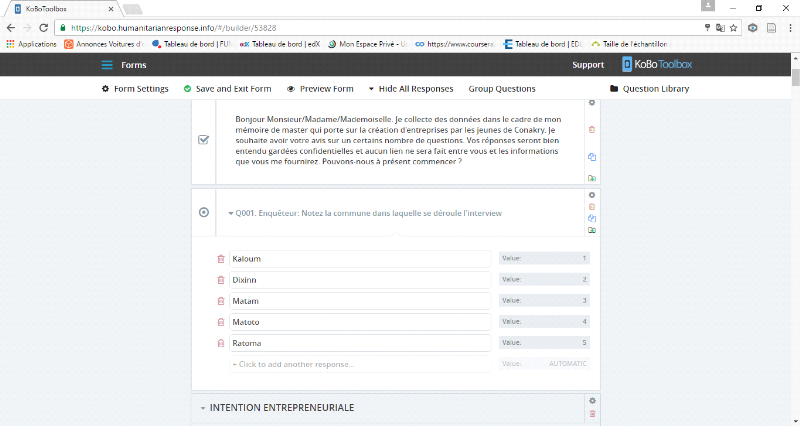Delete question Q001 with trash icon
800x426 pixels.
click(x=592, y=207)
